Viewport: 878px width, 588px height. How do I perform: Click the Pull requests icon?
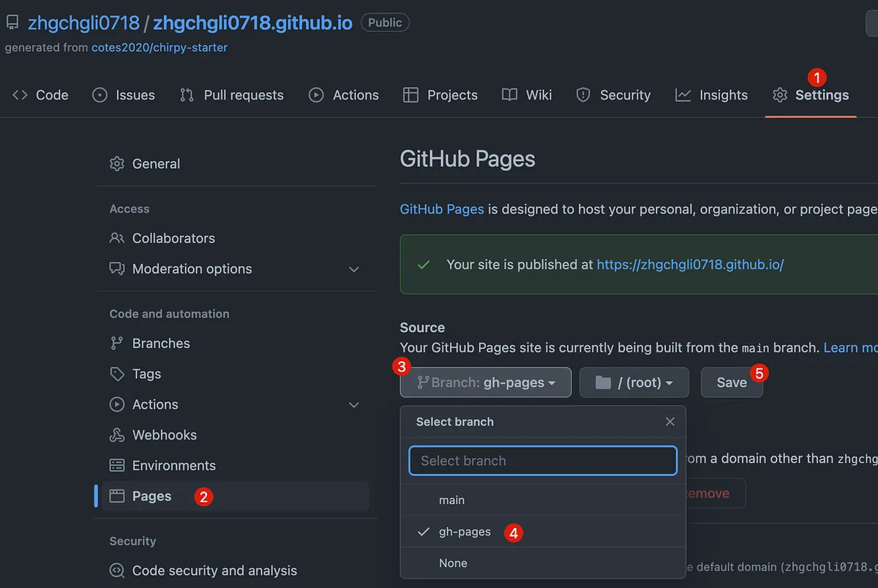coord(187,95)
